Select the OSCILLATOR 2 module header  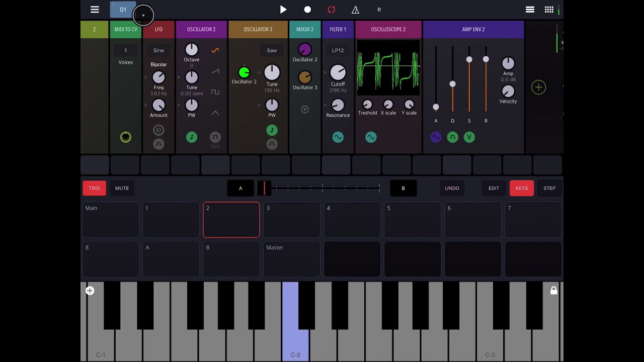[201, 29]
